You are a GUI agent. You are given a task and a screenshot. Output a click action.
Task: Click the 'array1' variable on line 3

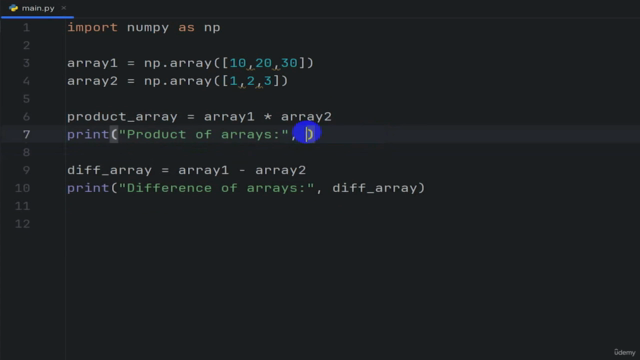[92, 63]
